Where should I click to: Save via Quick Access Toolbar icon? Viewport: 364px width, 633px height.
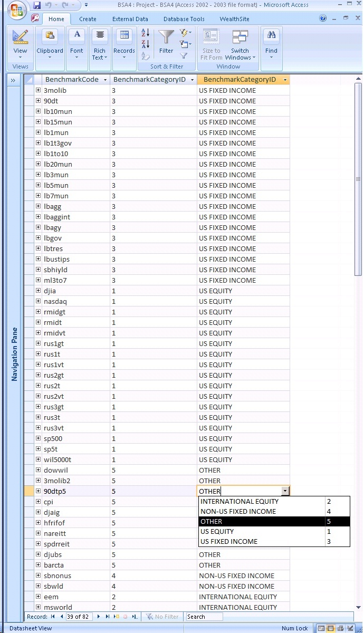click(x=37, y=5)
